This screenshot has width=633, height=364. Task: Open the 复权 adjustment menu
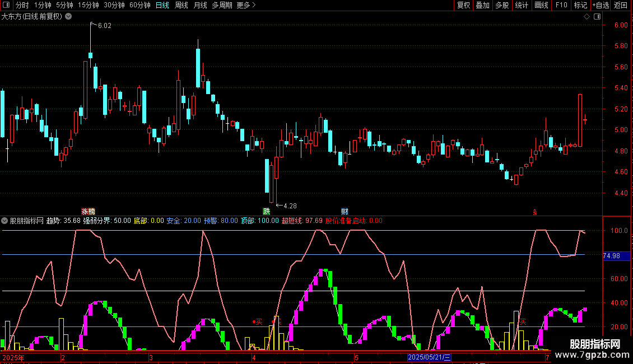point(463,5)
